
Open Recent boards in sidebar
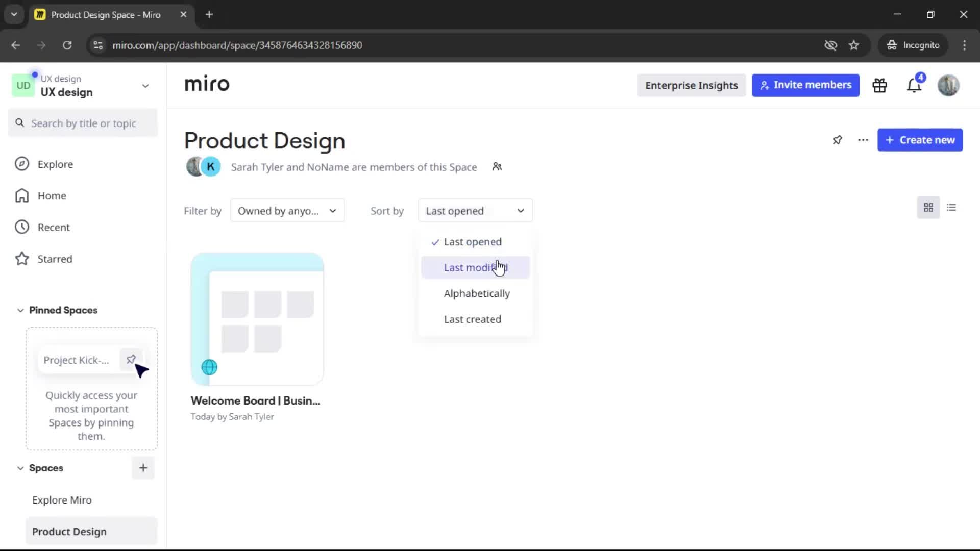click(x=54, y=228)
